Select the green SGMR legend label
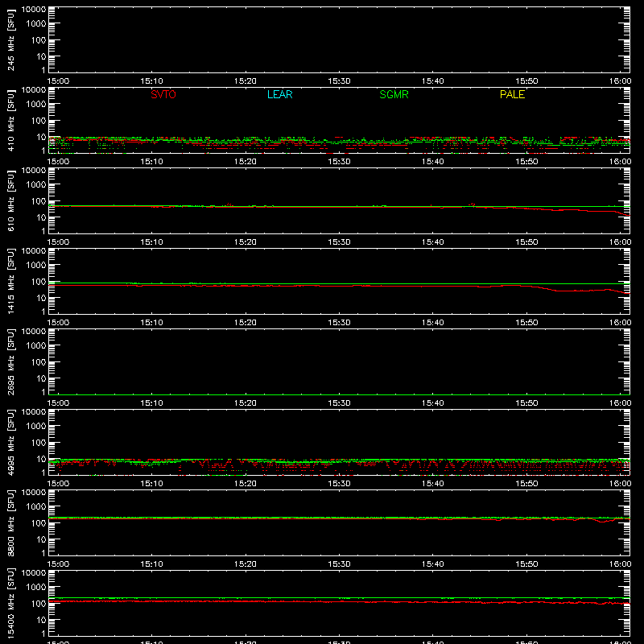 (x=394, y=94)
